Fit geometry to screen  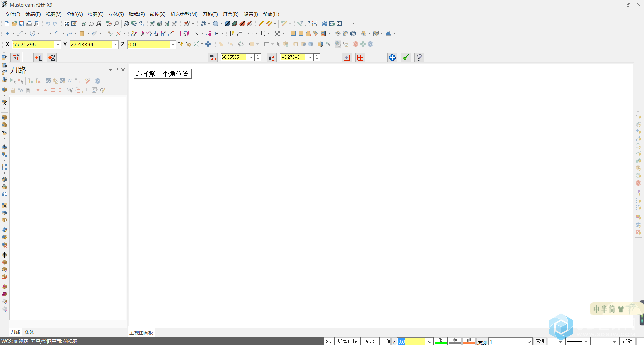pyautogui.click(x=67, y=24)
